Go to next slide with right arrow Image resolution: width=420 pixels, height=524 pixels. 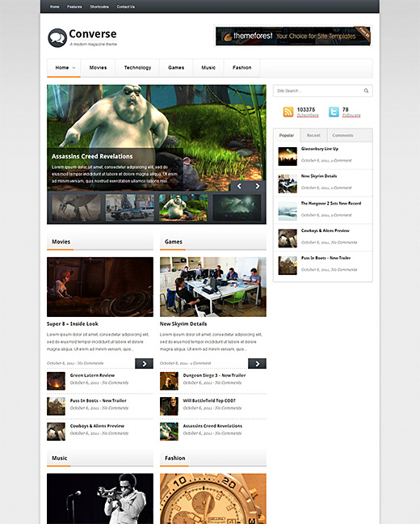point(258,186)
